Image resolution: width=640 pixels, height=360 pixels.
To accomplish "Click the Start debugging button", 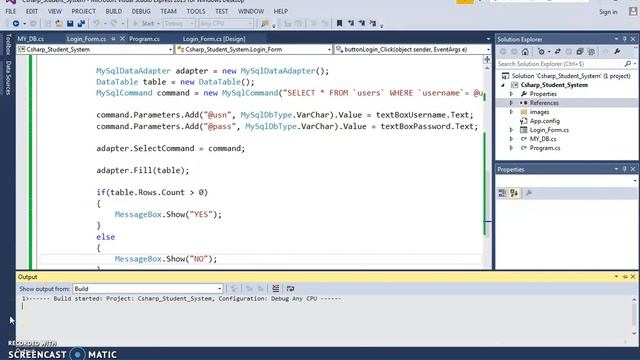I will 143,24.
